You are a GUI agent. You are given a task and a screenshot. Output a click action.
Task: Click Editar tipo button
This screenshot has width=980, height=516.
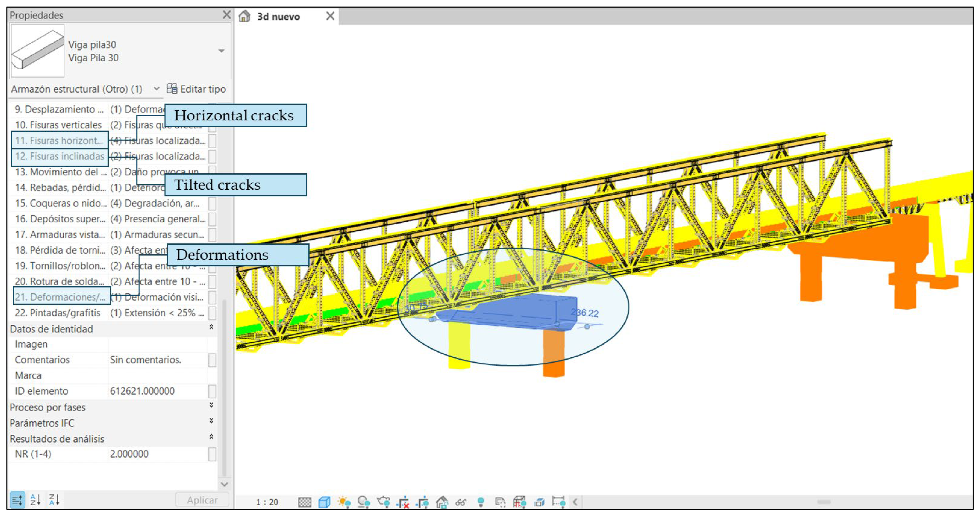pyautogui.click(x=196, y=89)
